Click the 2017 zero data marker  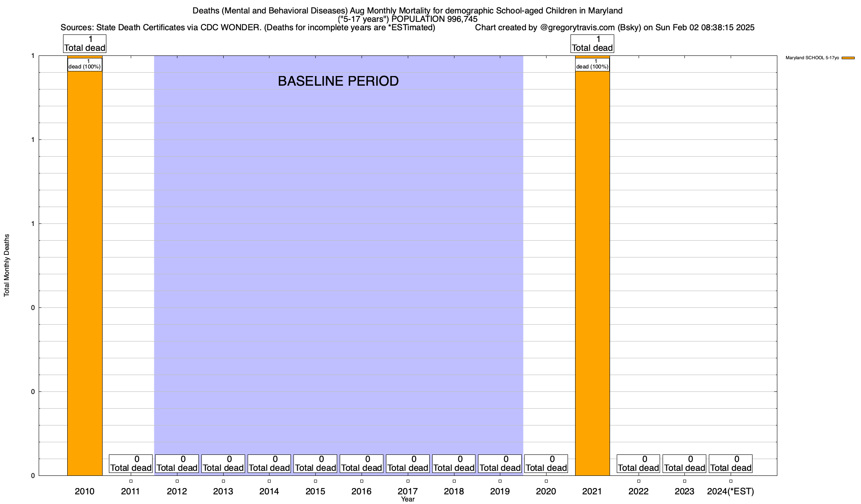408,481
